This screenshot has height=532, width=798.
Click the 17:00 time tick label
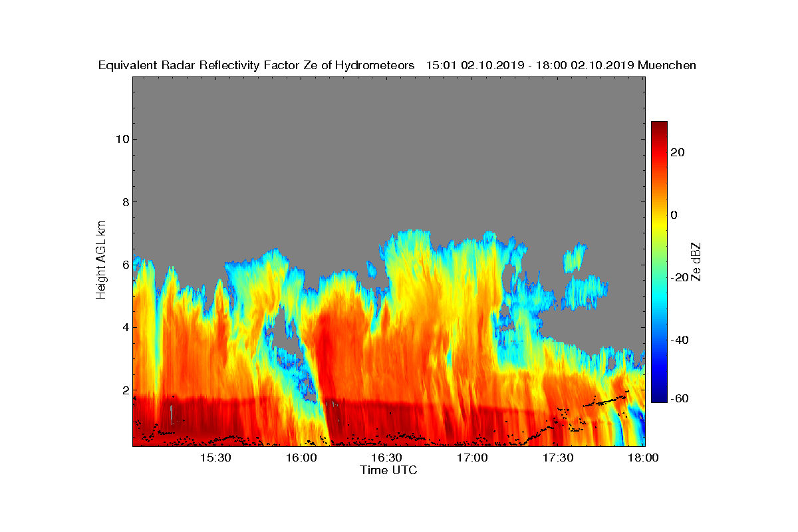tap(472, 458)
